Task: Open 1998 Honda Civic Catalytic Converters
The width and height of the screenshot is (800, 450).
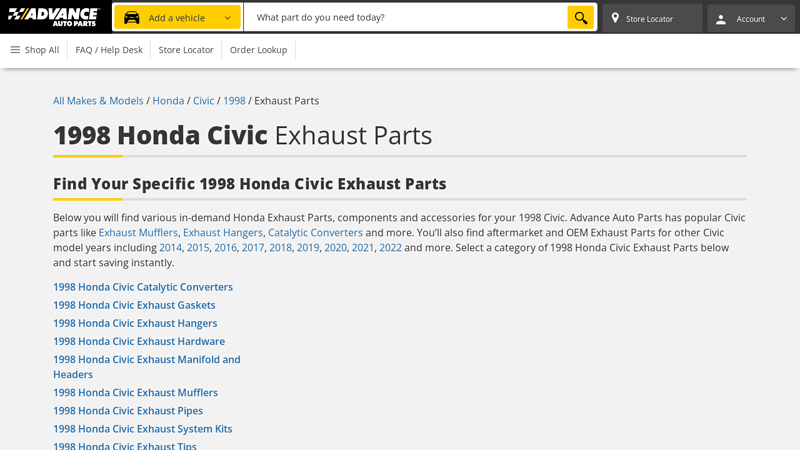Action: click(x=143, y=287)
